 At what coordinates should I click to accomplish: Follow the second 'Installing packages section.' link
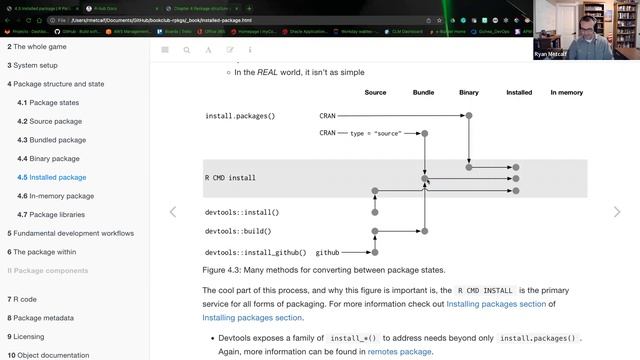click(x=253, y=318)
